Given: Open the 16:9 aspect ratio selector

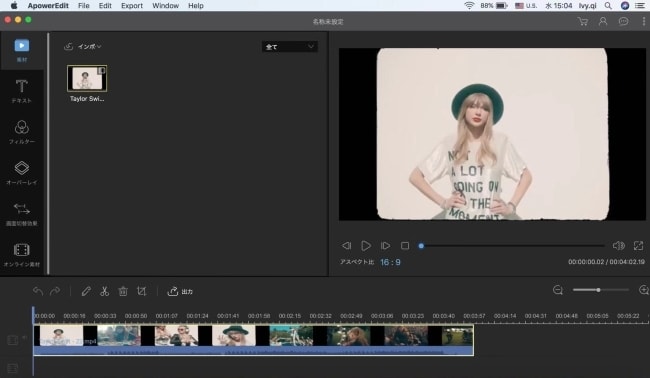Looking at the screenshot, I should (390, 262).
